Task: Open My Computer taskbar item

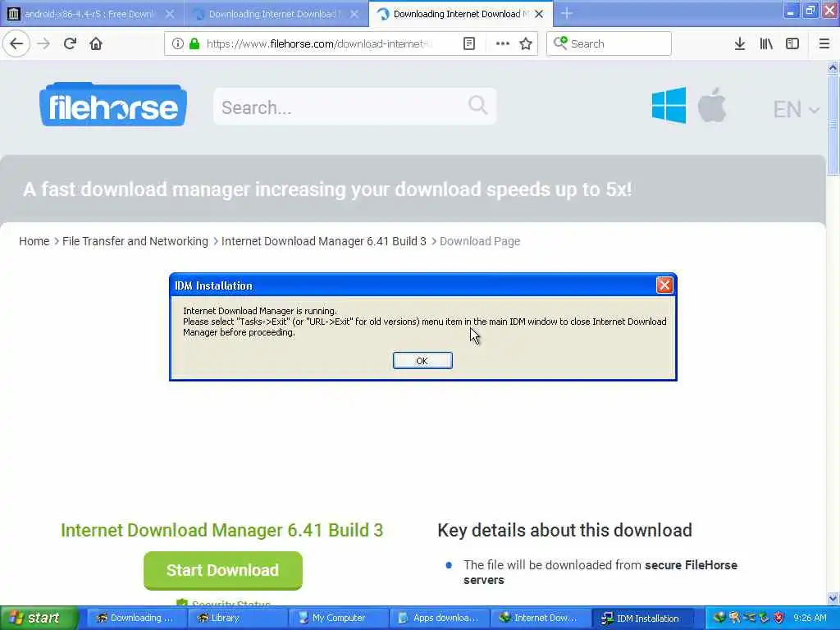Action: pos(337,618)
